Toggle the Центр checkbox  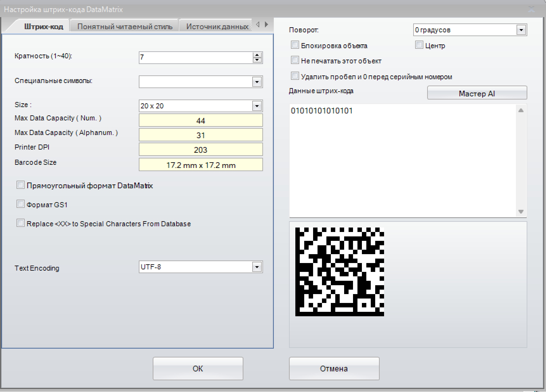[419, 45]
